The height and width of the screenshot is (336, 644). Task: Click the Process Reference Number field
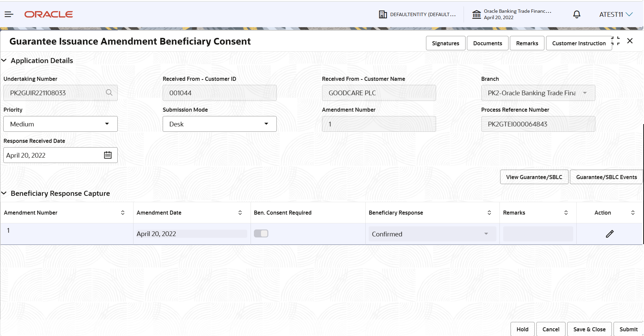click(x=538, y=124)
